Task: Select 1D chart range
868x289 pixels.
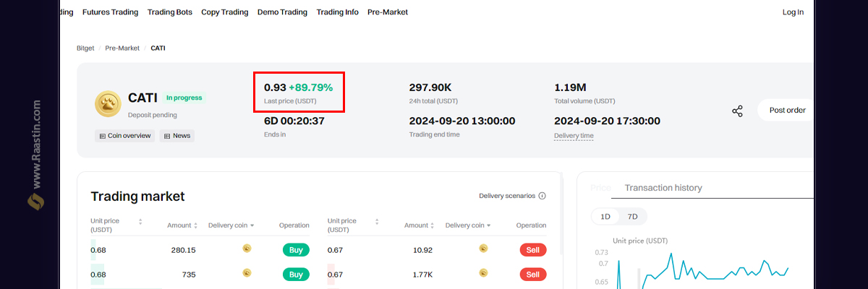Action: (x=606, y=216)
